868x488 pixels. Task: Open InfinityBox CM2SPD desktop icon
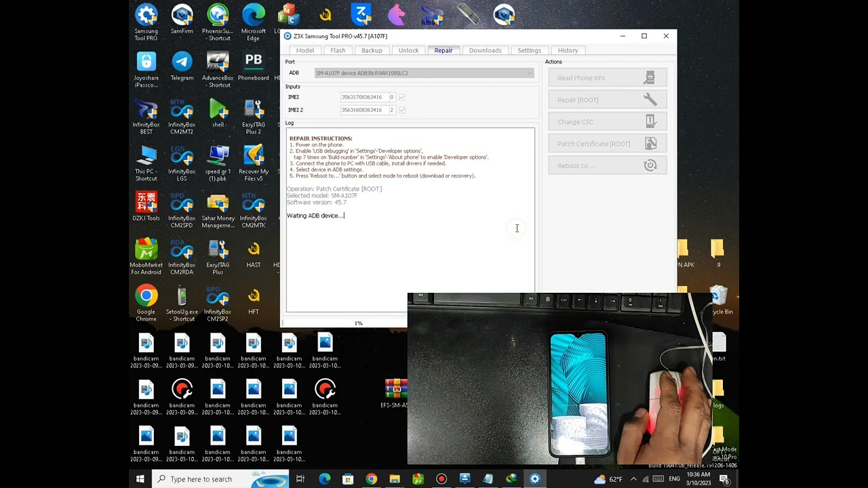coord(182,209)
